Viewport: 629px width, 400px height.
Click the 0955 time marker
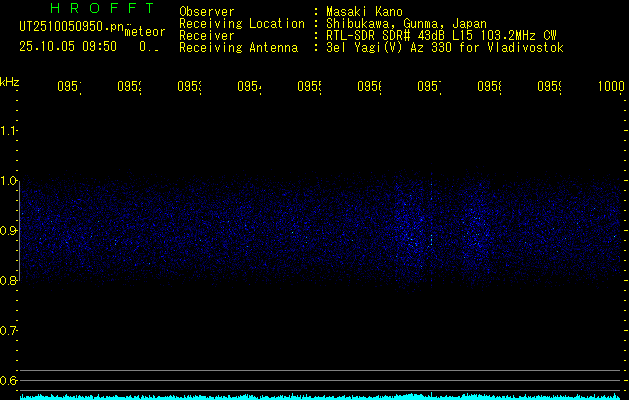point(309,86)
